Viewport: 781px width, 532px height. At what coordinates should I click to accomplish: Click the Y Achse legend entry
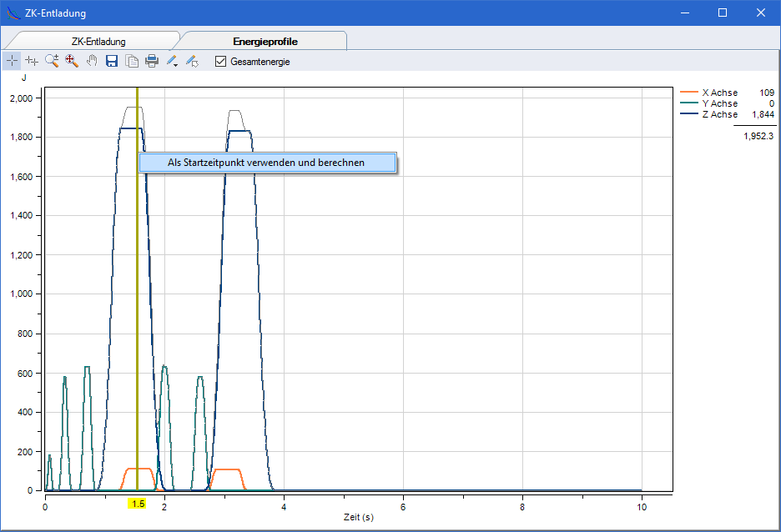(719, 103)
